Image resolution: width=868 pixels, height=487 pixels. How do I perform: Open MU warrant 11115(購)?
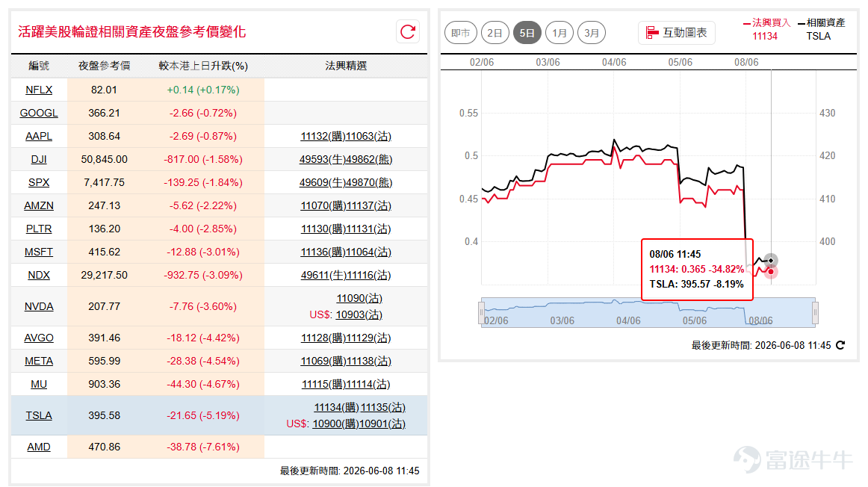coord(324,385)
